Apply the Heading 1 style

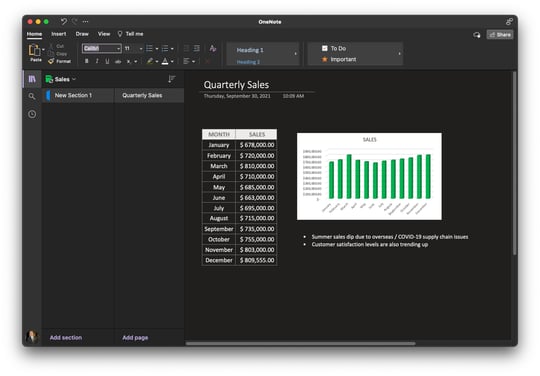pos(250,50)
